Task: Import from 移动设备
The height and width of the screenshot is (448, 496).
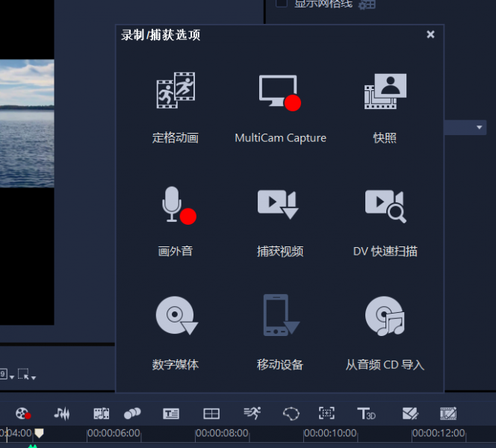Action: point(280,334)
